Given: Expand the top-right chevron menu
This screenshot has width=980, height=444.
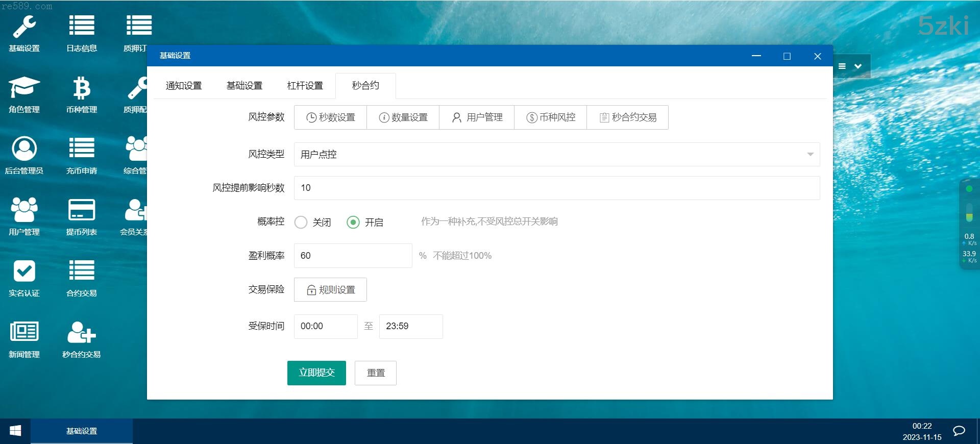Looking at the screenshot, I should (x=858, y=66).
